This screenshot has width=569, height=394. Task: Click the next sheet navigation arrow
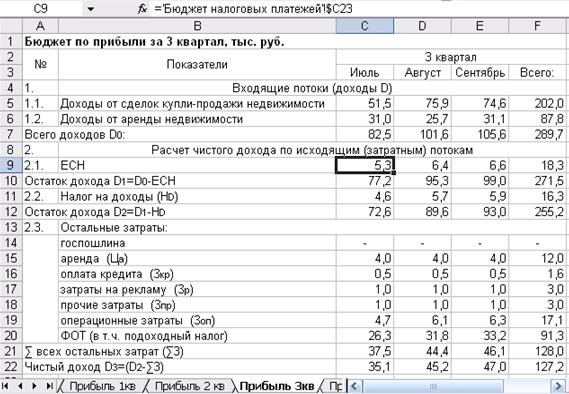[34, 386]
